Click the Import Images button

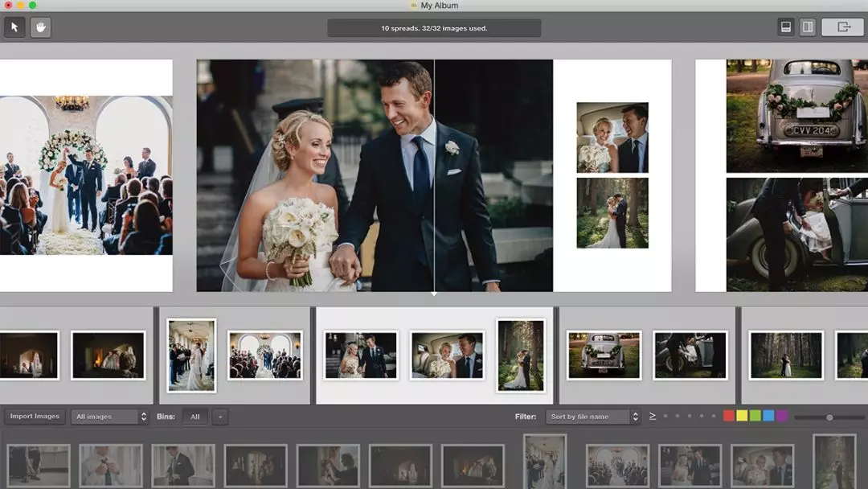point(35,417)
